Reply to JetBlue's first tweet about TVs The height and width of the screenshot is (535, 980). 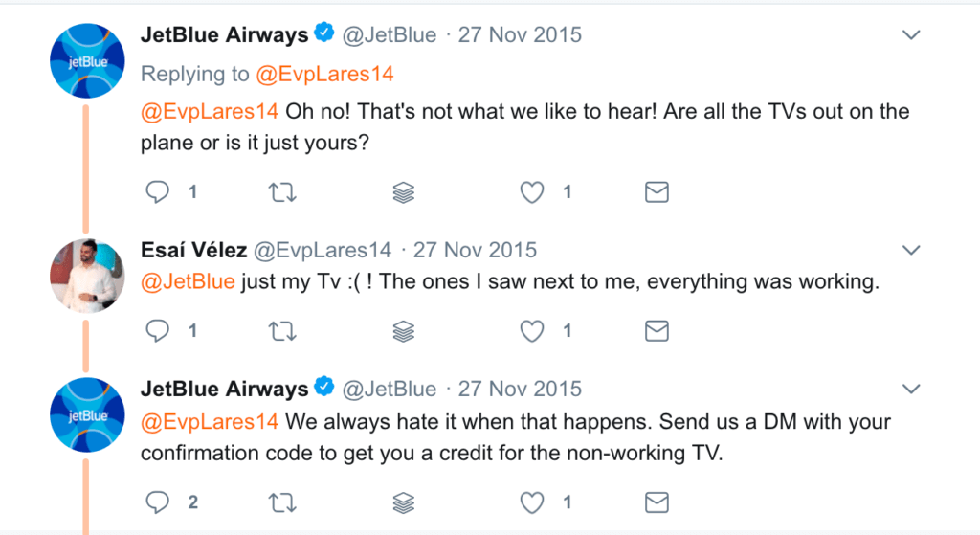click(x=157, y=192)
